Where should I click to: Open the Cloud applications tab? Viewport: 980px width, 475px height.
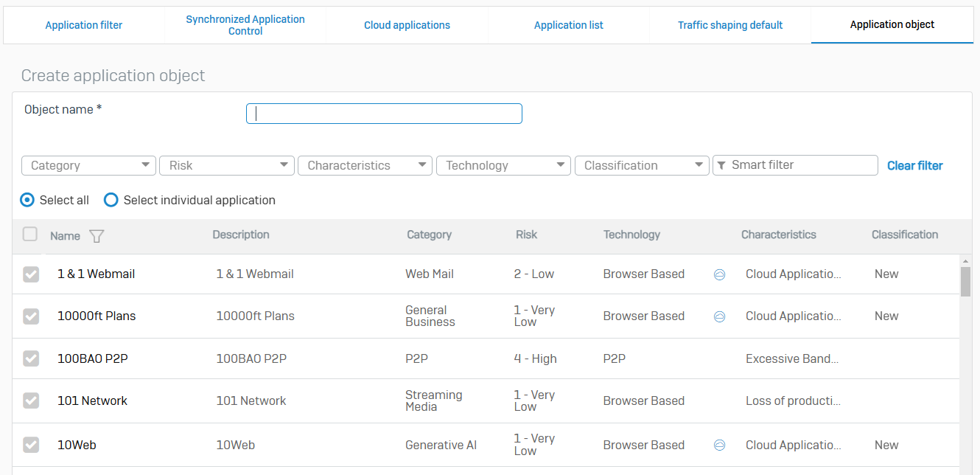(407, 25)
